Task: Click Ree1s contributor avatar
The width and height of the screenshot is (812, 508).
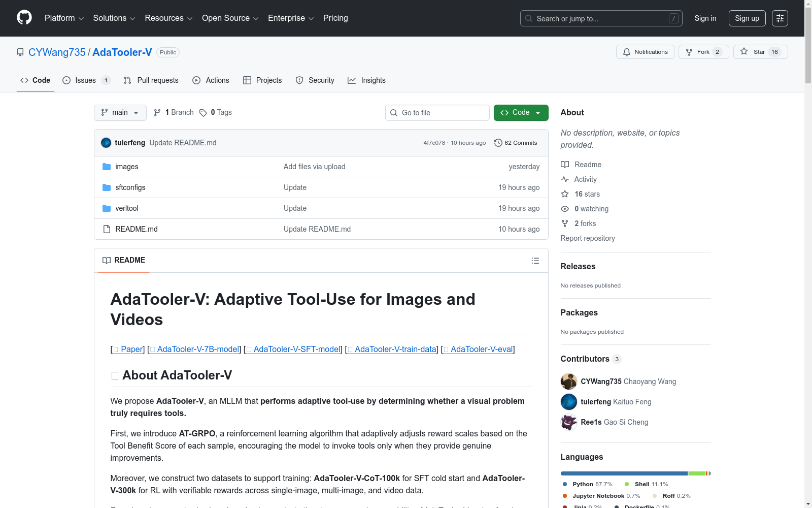Action: 569,422
